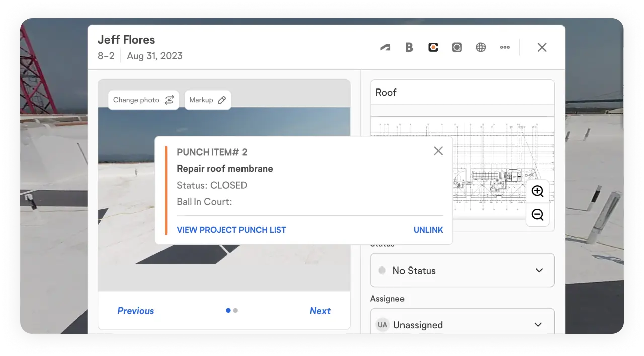Go to the Next photo
Image resolution: width=644 pixels, height=356 pixels.
click(x=320, y=311)
